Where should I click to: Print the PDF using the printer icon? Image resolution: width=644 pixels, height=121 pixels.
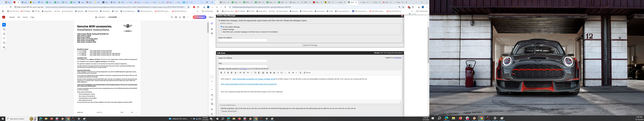pyautogui.click(x=184, y=17)
